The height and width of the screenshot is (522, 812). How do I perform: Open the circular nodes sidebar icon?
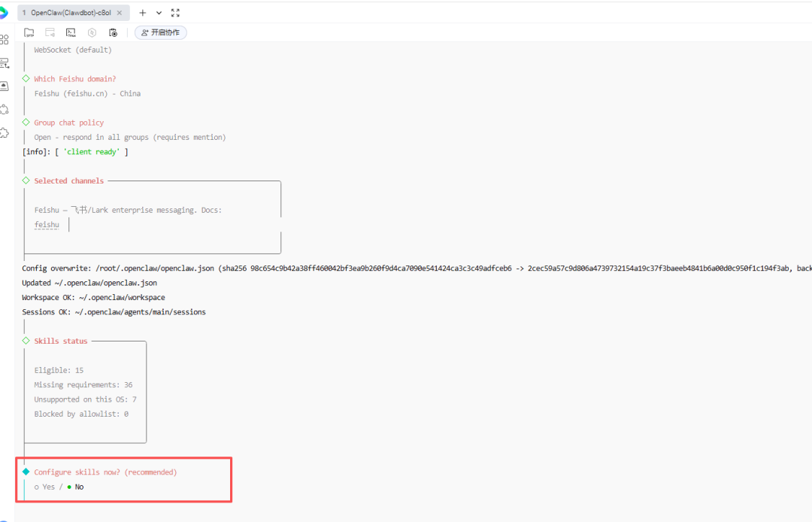click(5, 109)
